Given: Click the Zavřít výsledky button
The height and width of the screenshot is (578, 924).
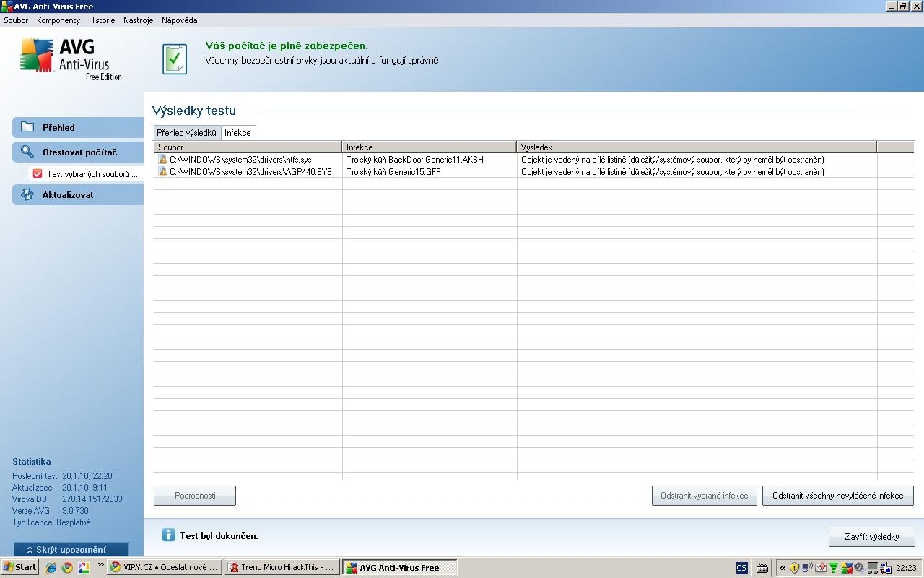Looking at the screenshot, I should point(871,537).
